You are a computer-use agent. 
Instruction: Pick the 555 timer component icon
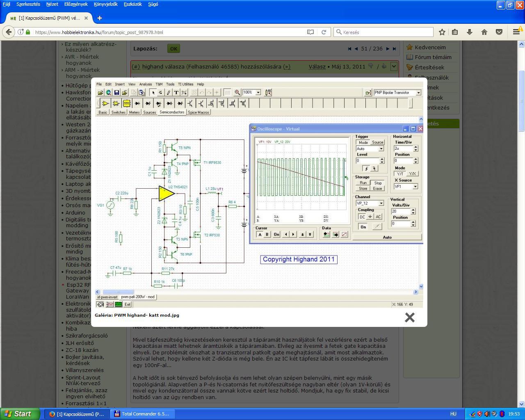pyautogui.click(x=126, y=103)
